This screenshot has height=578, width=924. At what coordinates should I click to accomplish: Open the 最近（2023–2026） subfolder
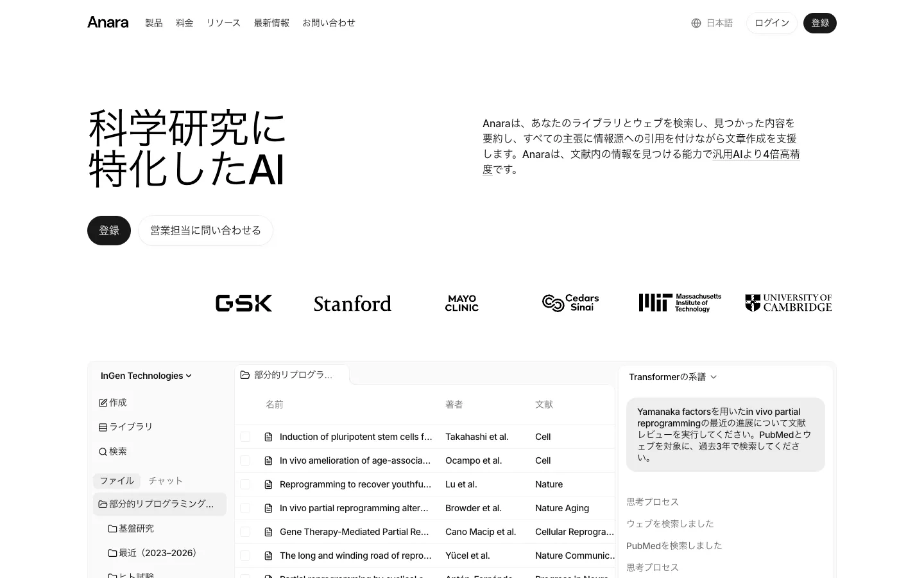pos(153,553)
